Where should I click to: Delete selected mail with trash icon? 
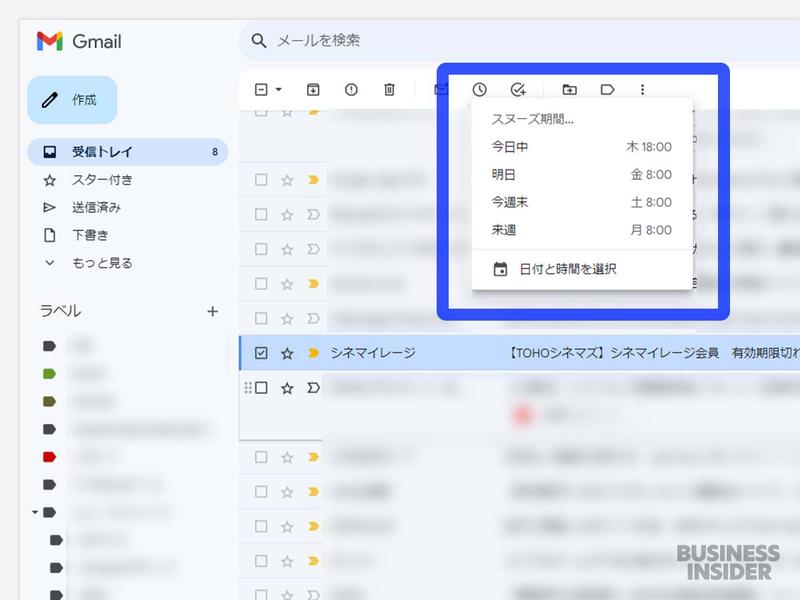(x=389, y=90)
